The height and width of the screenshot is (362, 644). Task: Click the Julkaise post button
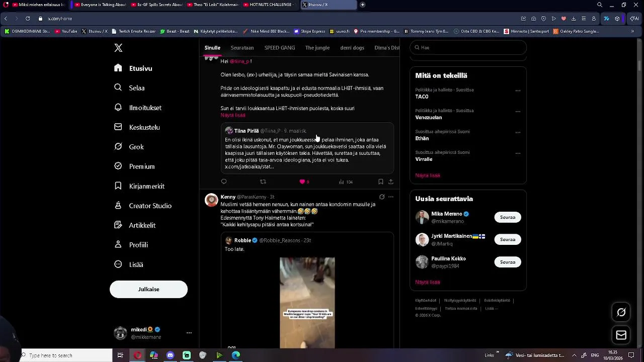pos(148,289)
